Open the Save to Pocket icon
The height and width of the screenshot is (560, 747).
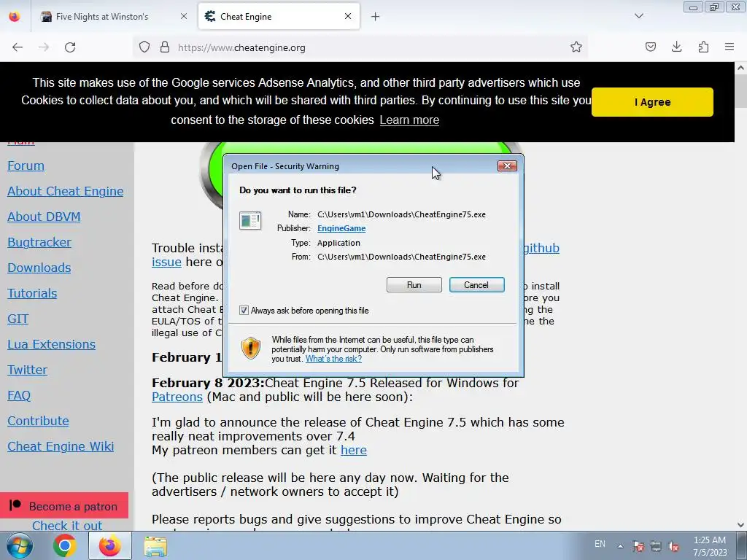click(x=650, y=47)
